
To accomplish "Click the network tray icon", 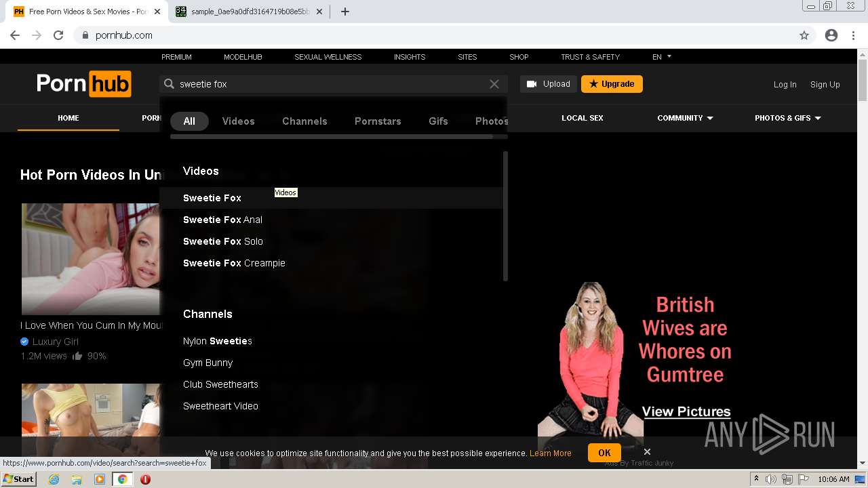I will click(787, 479).
